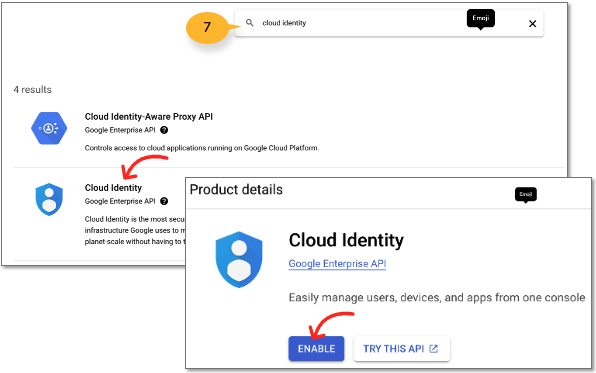Click the Product details heading

click(236, 189)
